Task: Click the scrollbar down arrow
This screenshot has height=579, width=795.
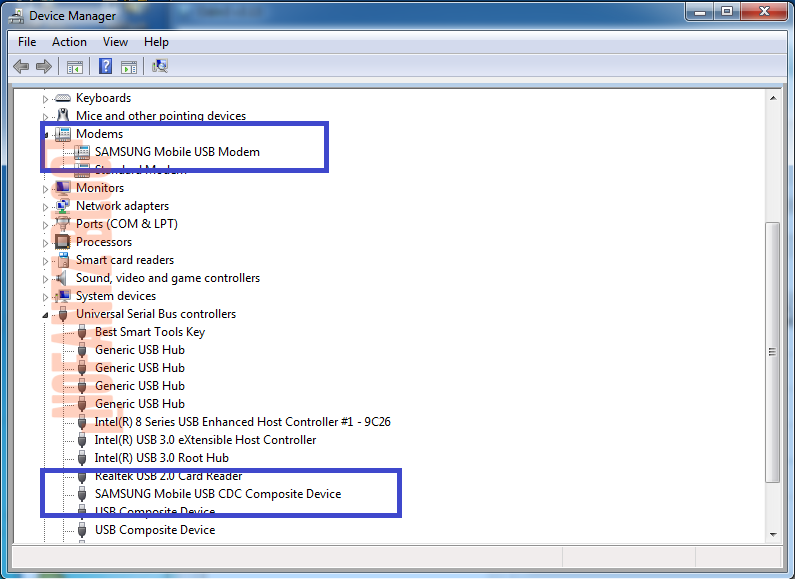Action: 773,534
